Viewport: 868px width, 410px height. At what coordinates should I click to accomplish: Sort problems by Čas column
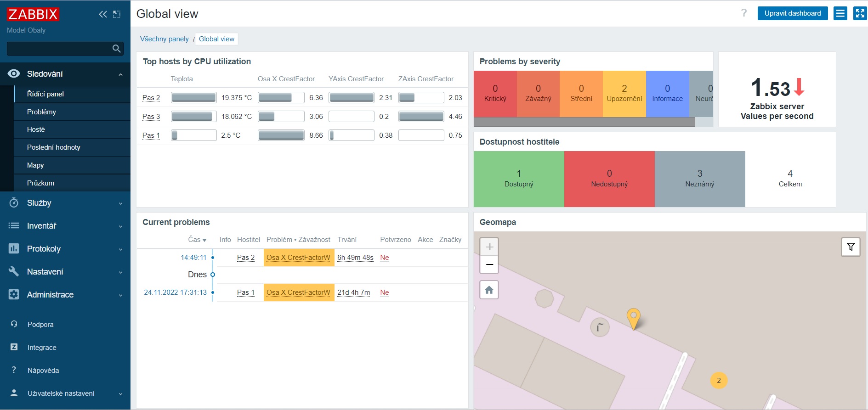197,240
